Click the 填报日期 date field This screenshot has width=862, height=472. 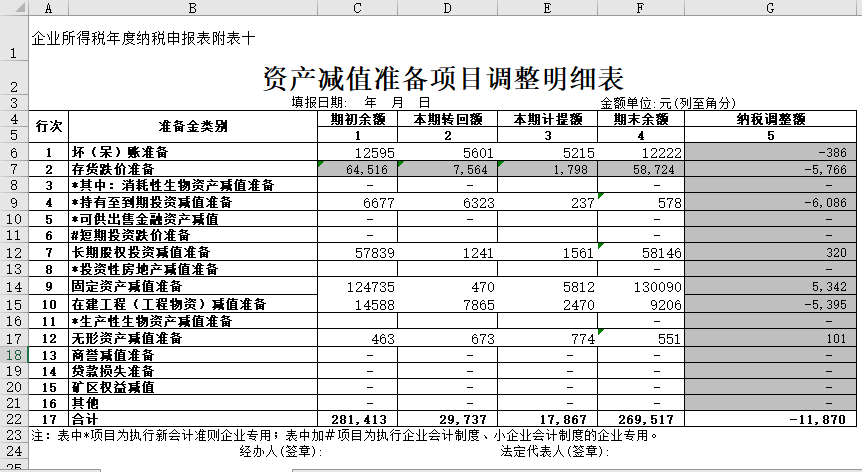pyautogui.click(x=360, y=102)
